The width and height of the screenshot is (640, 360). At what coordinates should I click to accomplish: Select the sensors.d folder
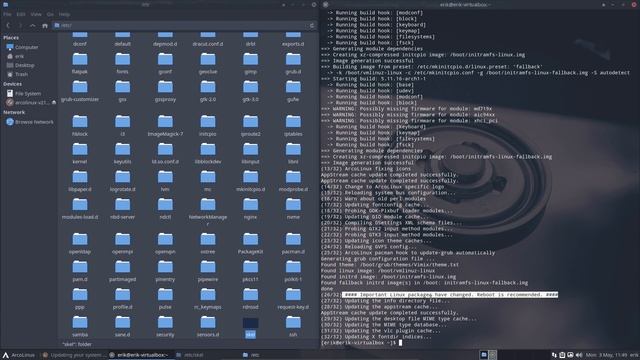pos(208,327)
